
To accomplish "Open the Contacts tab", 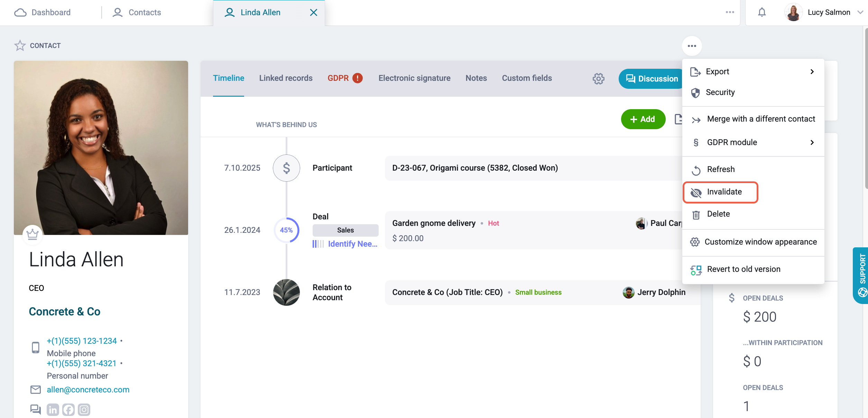I will (137, 12).
